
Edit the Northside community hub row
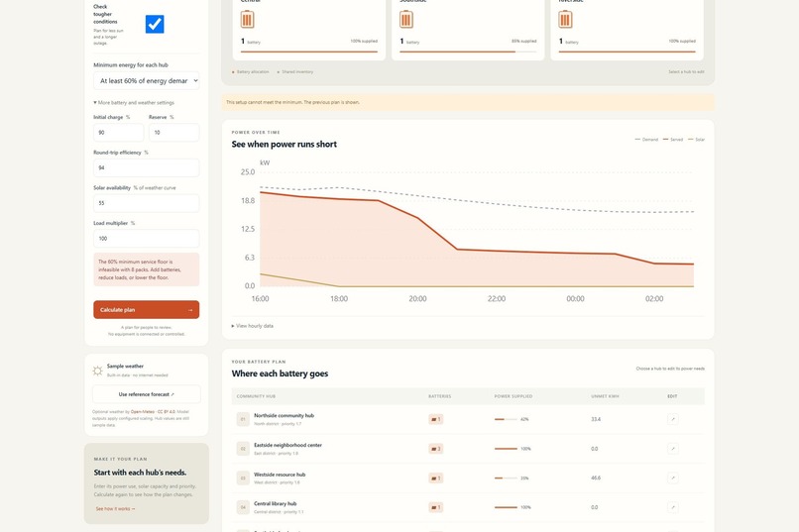tap(673, 419)
